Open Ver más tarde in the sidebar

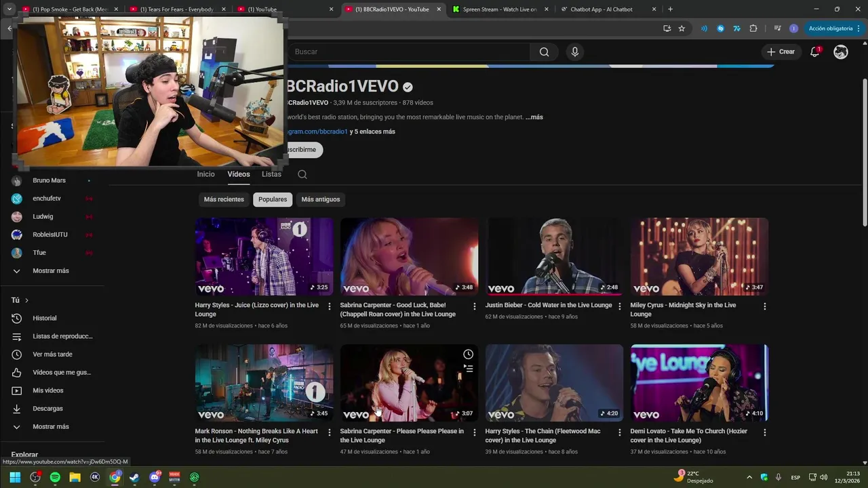pos(51,354)
